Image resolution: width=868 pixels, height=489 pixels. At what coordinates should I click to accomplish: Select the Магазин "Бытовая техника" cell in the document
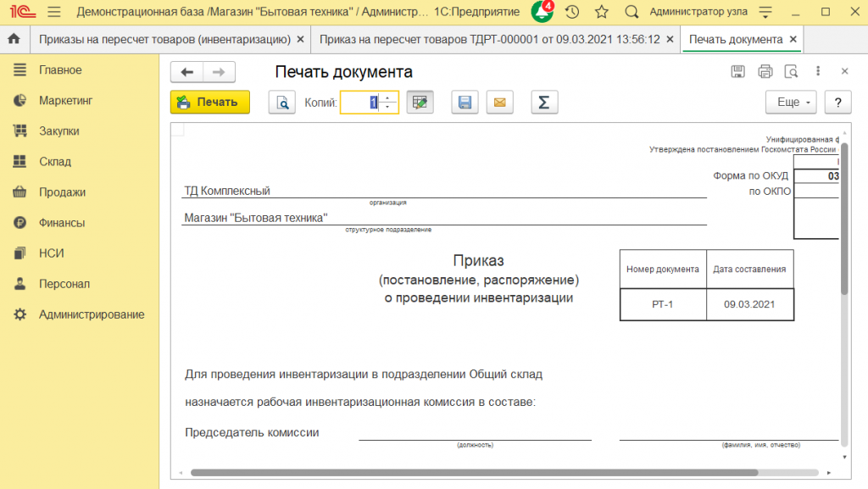tap(444, 218)
